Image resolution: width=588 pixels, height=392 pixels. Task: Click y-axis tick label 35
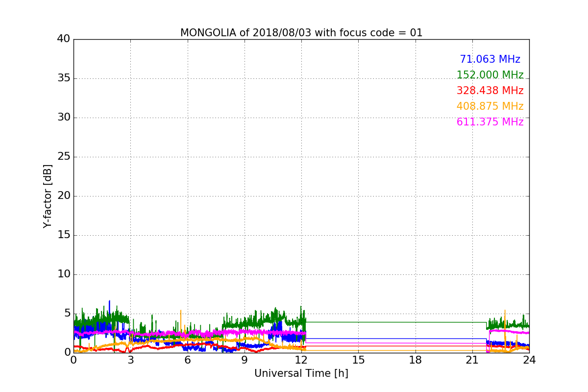pos(64,78)
